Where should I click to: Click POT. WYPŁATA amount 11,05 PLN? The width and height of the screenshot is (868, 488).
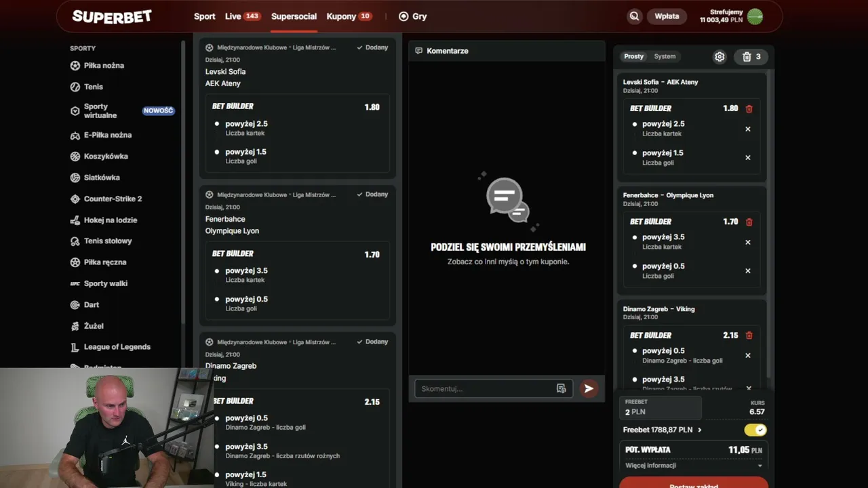click(x=745, y=449)
